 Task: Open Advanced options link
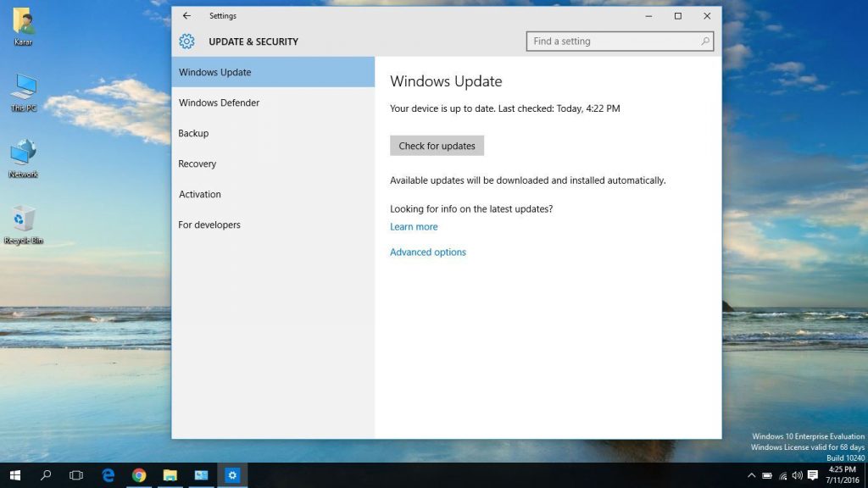coord(427,252)
